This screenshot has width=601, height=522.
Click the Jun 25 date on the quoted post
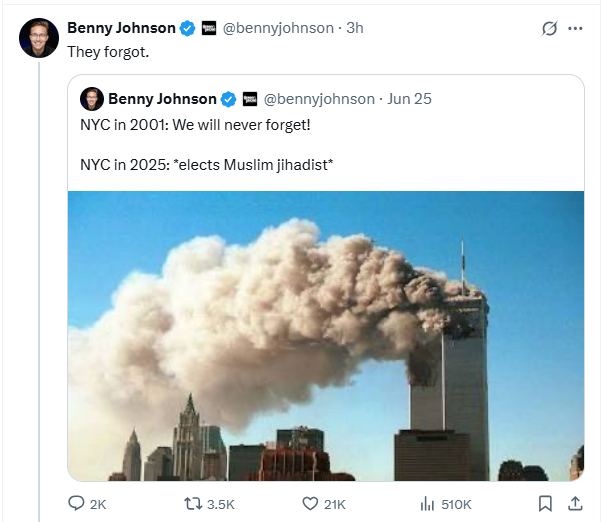[x=410, y=99]
